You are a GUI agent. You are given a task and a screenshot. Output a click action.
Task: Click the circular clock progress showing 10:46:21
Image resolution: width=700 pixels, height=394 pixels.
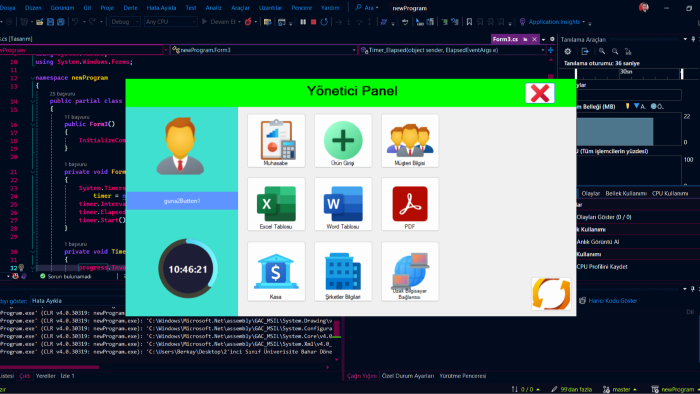[188, 269]
